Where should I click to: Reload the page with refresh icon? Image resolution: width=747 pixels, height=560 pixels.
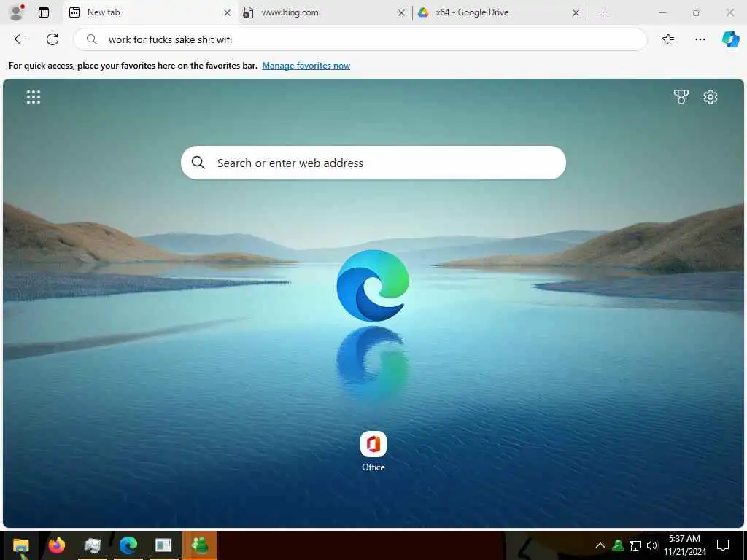[53, 39]
